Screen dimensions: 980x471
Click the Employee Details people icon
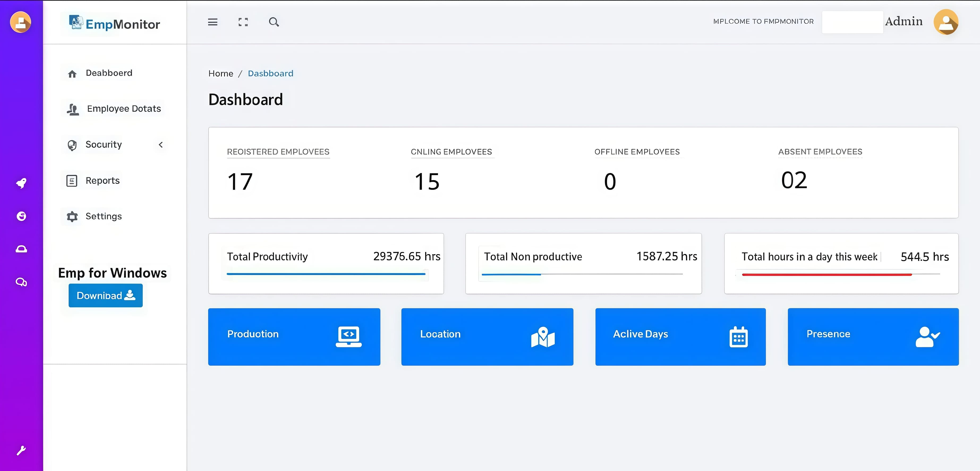(73, 109)
